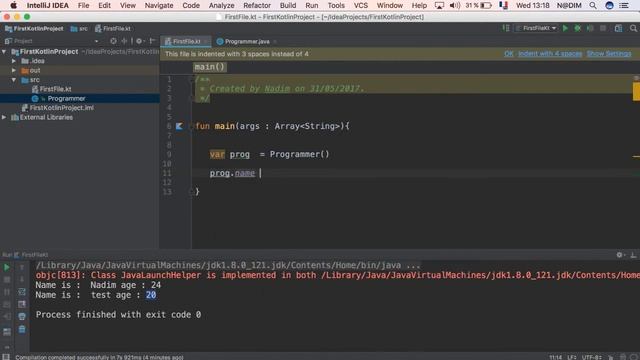The image size is (640, 360).
Task: Select FirstKotlinProject.iml in the project tree
Action: coord(62,108)
